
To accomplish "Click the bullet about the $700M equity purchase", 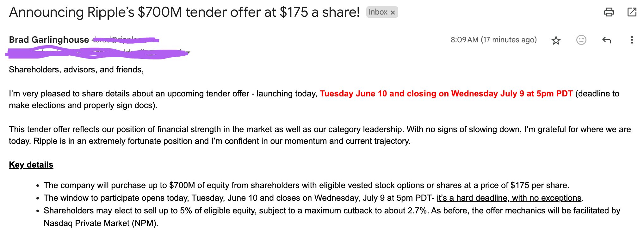I will pos(306,185).
